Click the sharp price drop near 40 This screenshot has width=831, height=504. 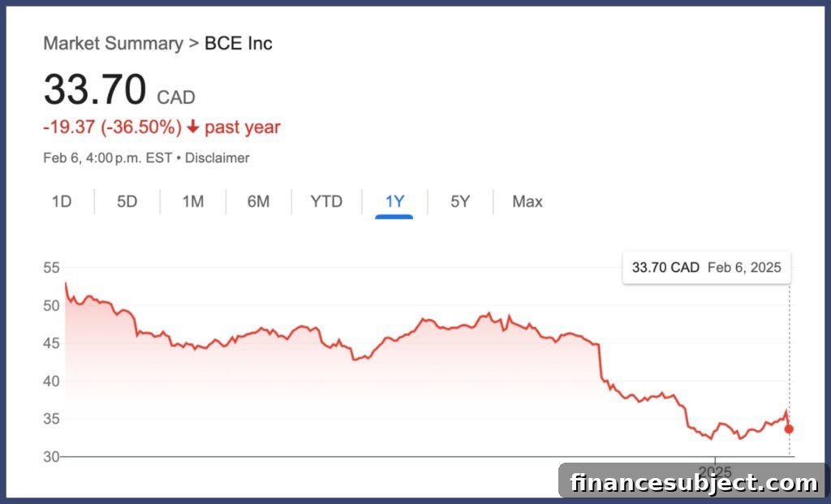coord(601,362)
